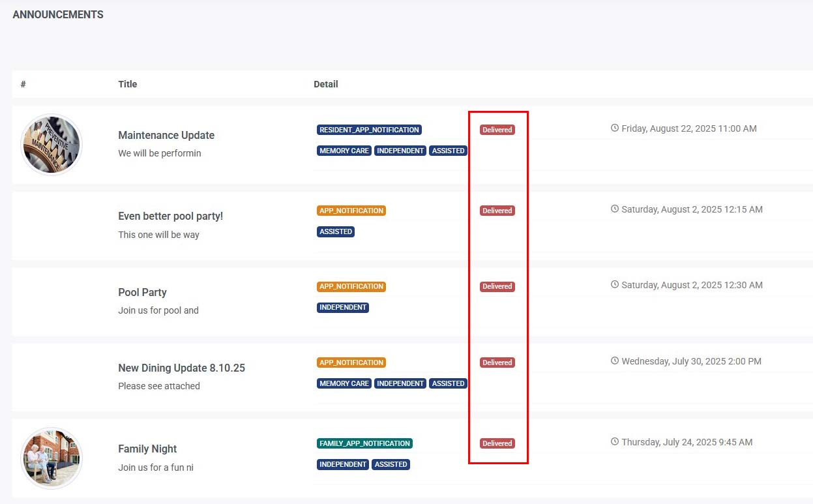This screenshot has height=504, width=813.
Task: Click APP_NOTIFICATION tag in Even better pool party row
Action: 351,211
